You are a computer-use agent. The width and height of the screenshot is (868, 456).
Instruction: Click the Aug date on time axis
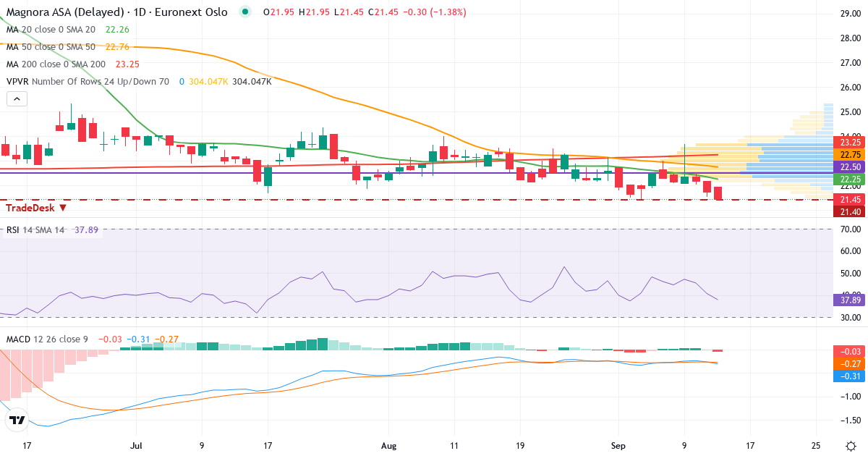388,444
